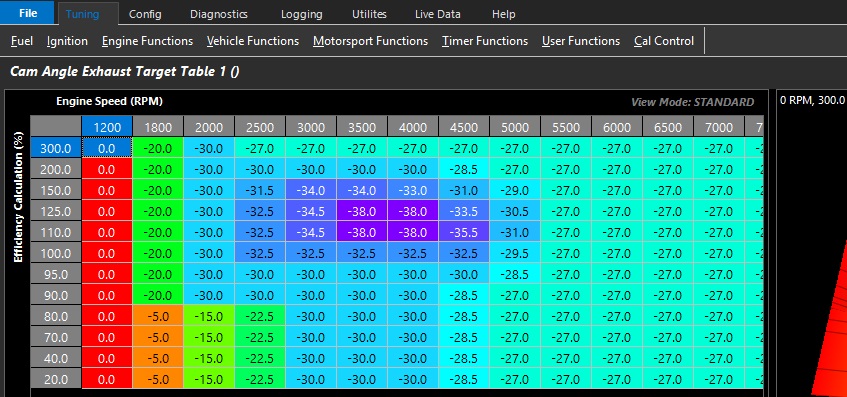Select the 125.0 efficiency row header
The image size is (847, 397).
(56, 211)
